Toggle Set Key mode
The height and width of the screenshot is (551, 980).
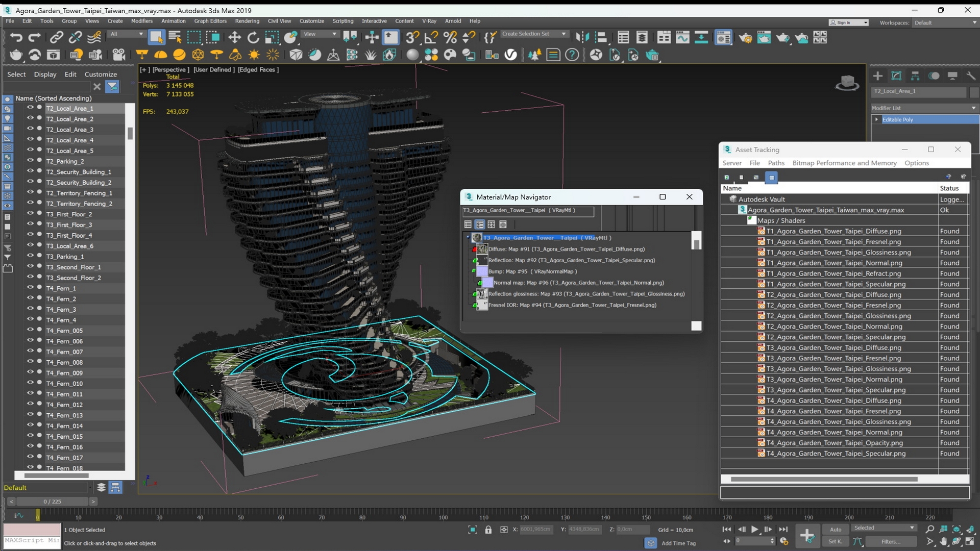coord(836,542)
